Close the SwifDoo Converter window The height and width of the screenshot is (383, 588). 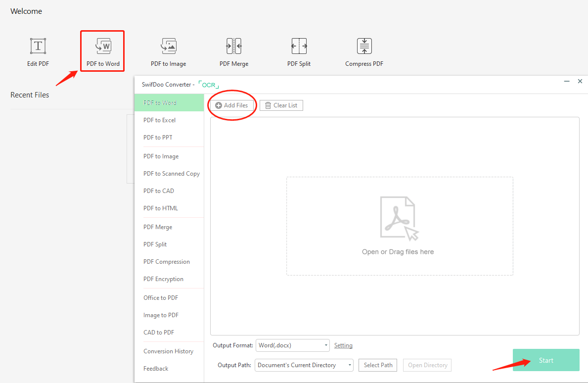(580, 81)
